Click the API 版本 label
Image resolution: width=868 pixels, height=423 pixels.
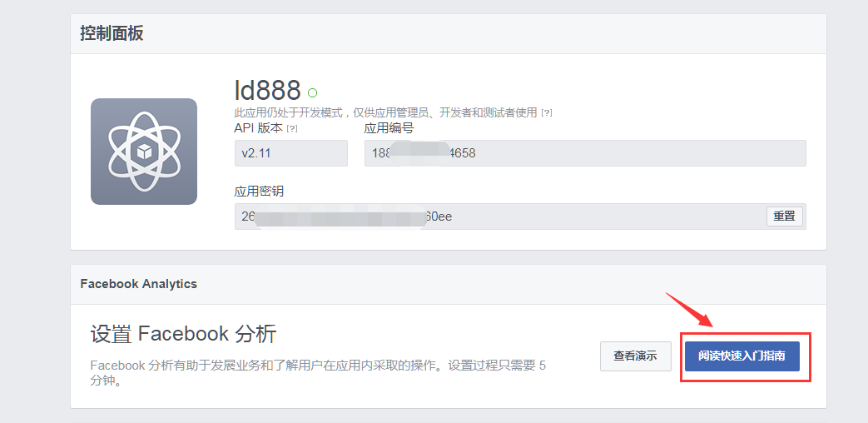coord(258,129)
